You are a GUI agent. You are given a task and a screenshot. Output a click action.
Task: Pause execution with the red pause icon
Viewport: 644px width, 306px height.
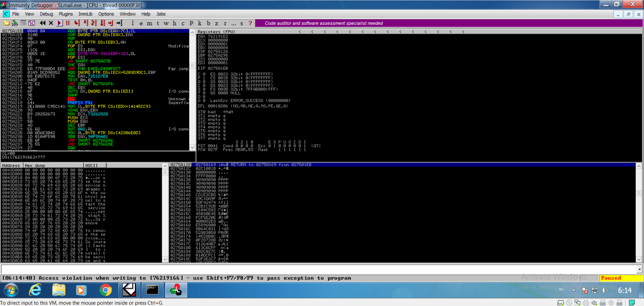click(x=68, y=23)
